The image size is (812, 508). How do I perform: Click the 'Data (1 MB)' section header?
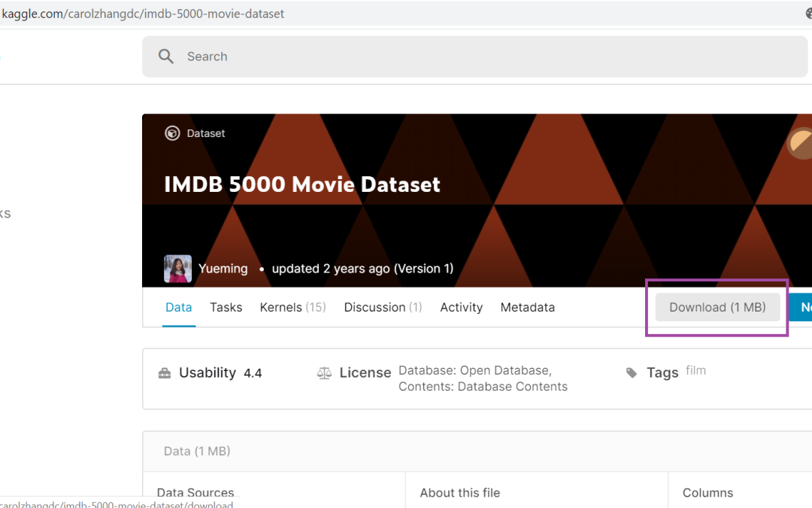click(197, 451)
